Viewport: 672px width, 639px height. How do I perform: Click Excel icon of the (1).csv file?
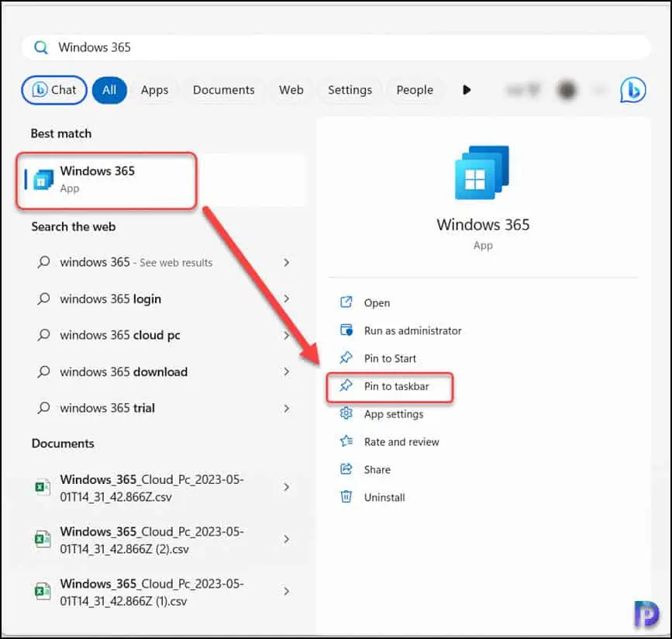pos(43,592)
